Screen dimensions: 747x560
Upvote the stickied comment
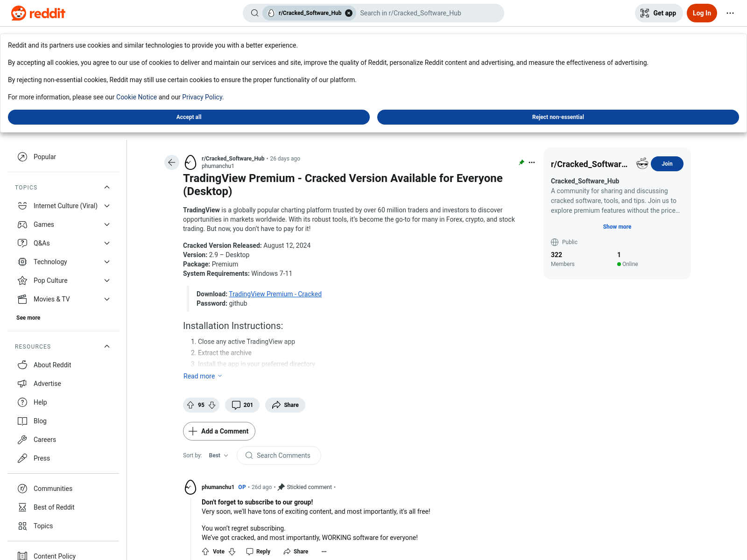pos(205,552)
